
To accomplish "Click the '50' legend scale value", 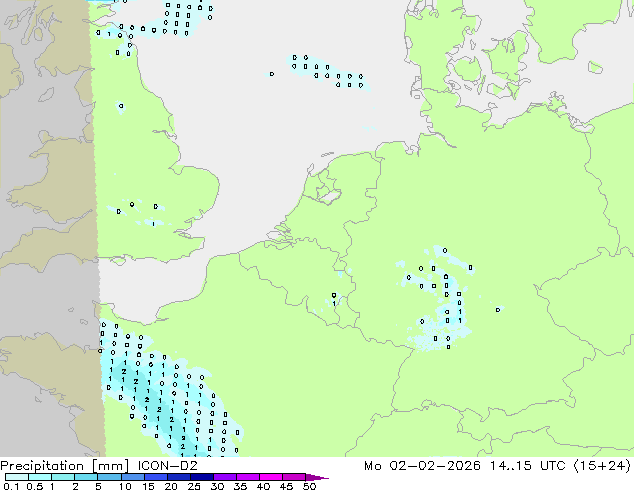I will coord(309,486).
